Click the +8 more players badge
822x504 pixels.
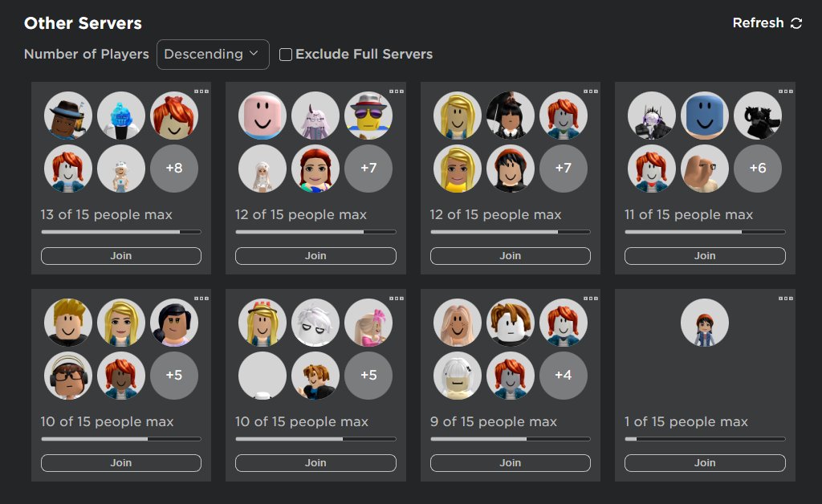click(174, 169)
